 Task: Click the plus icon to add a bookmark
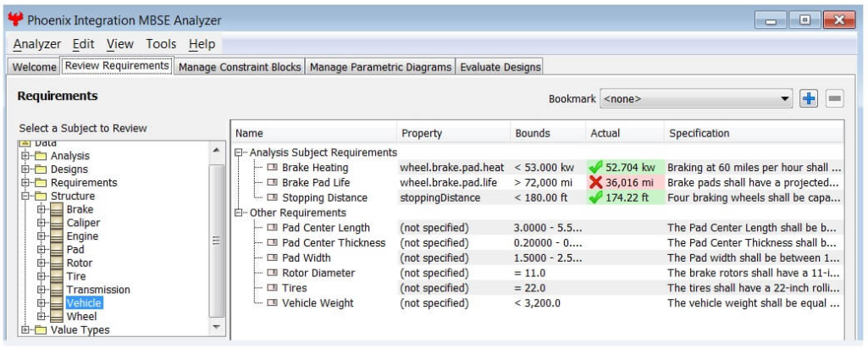[x=809, y=99]
